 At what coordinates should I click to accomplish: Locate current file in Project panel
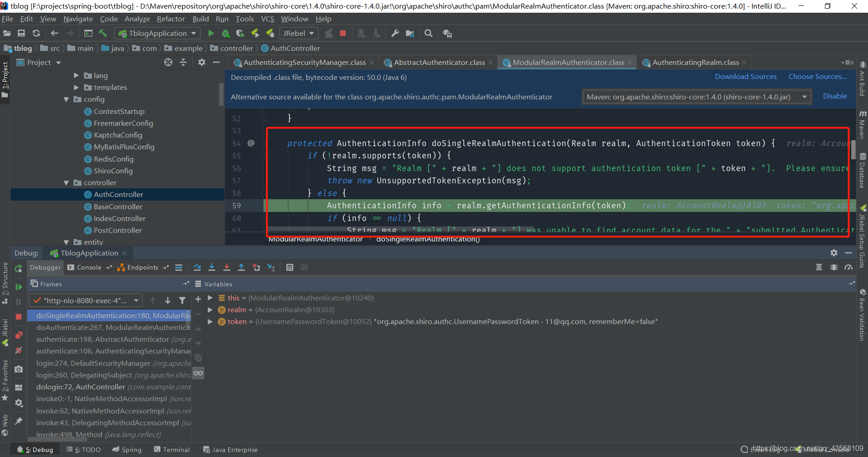coord(168,62)
